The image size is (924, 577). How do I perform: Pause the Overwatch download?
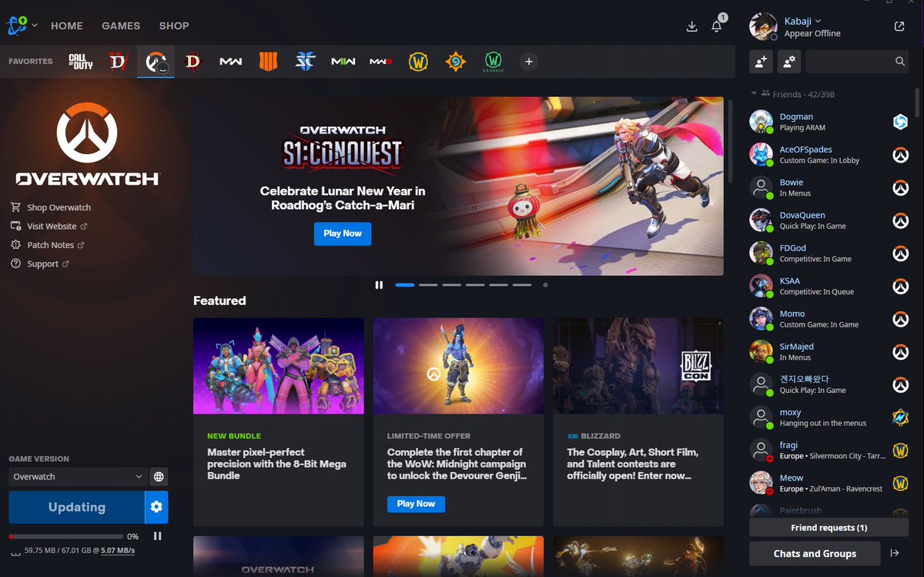[x=157, y=536]
